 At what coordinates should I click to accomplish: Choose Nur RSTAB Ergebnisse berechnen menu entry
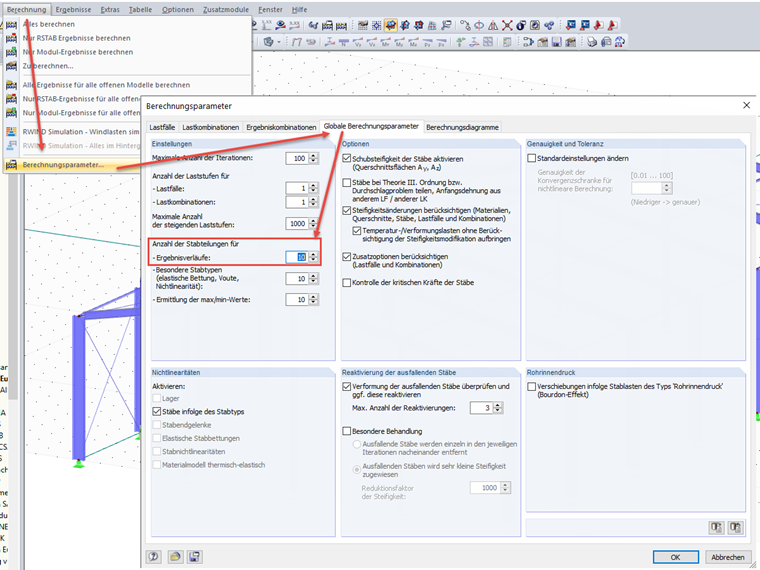pos(77,38)
